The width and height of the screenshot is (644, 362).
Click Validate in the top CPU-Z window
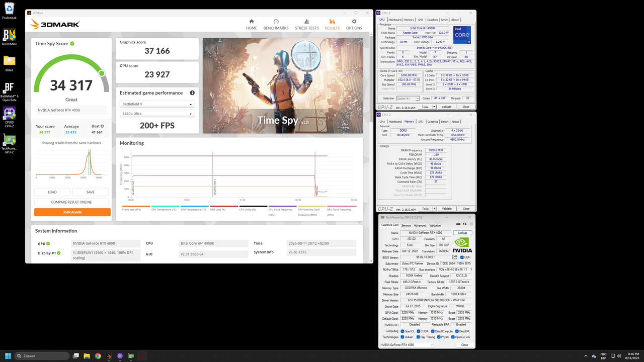point(446,107)
